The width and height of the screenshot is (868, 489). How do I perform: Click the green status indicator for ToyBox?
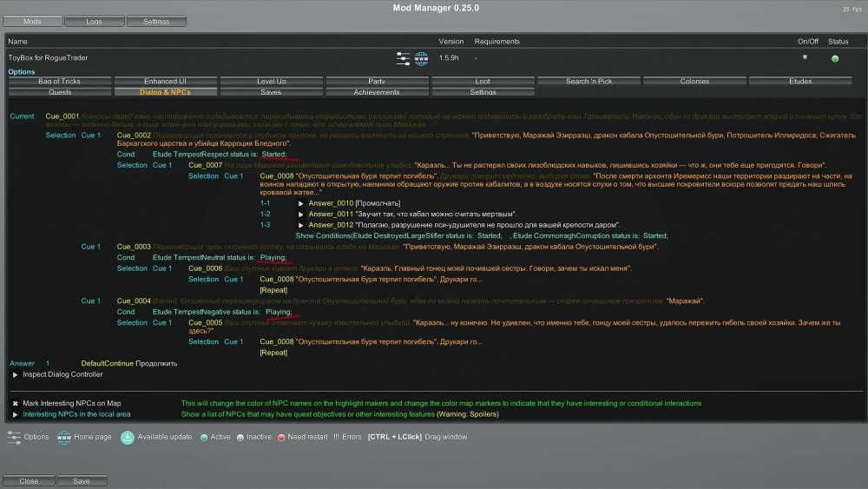tap(835, 59)
